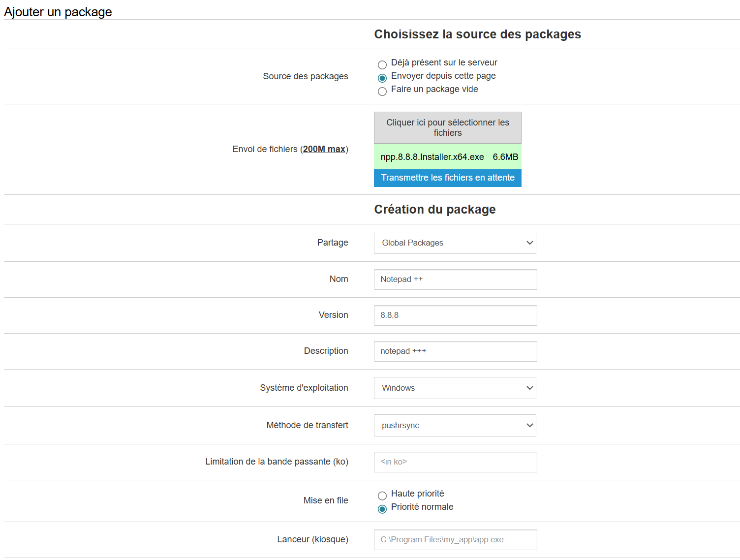Click the '200M max' link
Image resolution: width=740 pixels, height=560 pixels.
point(324,149)
